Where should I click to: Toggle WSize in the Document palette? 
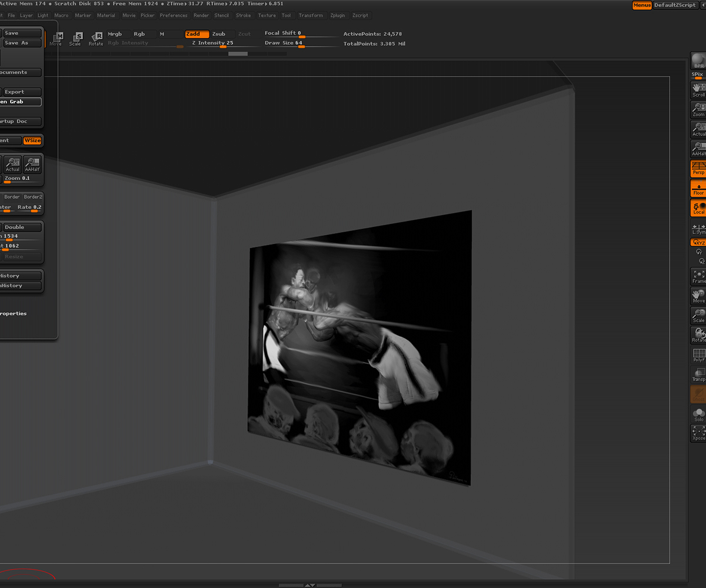[32, 141]
